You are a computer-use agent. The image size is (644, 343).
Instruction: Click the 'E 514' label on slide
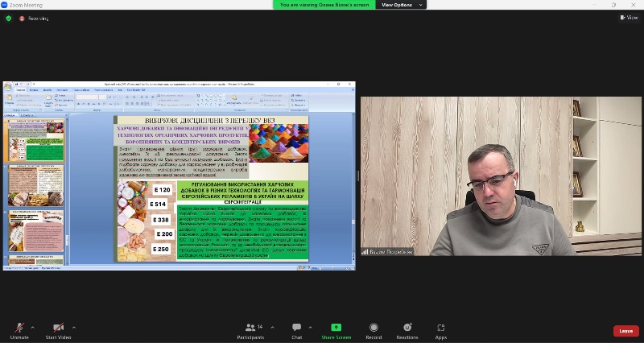pos(158,204)
